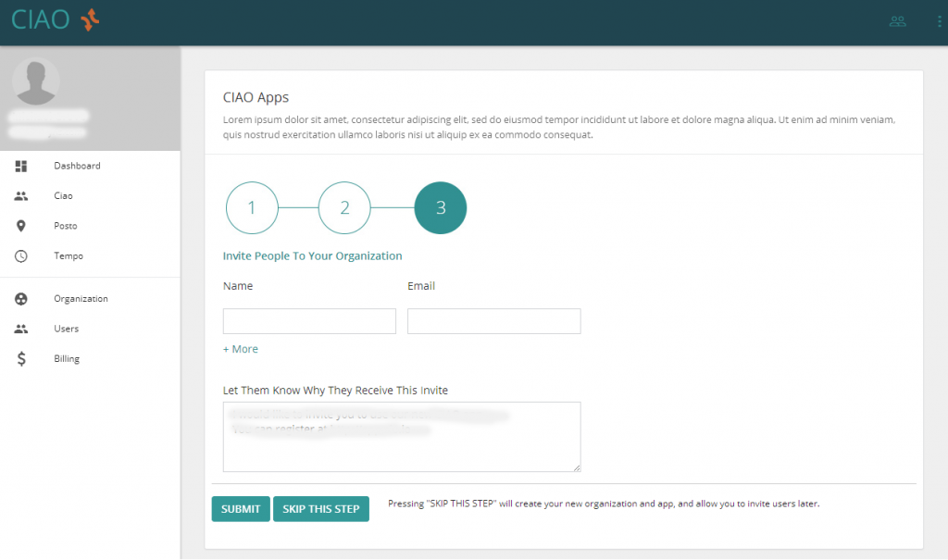This screenshot has width=948, height=560.
Task: Click the Tempo clock icon
Action: 20,255
